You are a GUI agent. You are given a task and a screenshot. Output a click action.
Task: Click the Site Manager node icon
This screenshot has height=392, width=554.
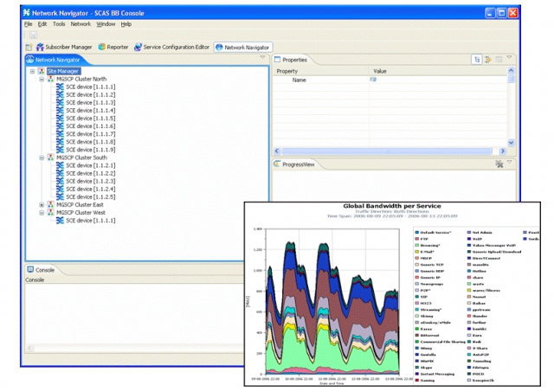pos(42,71)
